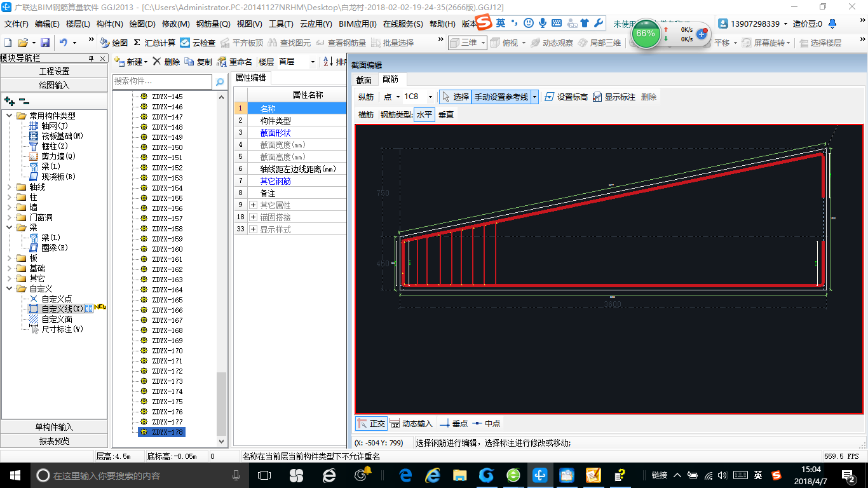Switch to 横筋 transverse rebar mode

366,115
